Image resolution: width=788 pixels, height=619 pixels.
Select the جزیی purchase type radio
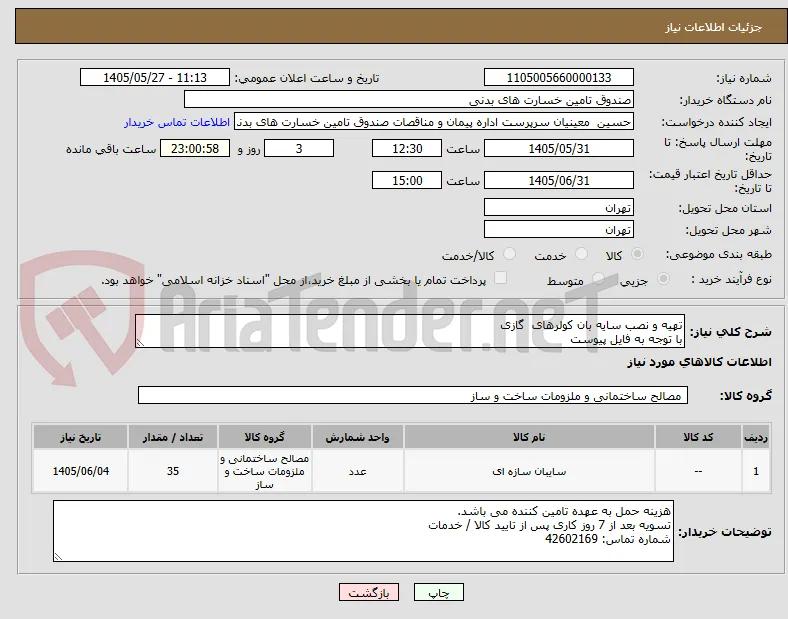pos(663,279)
